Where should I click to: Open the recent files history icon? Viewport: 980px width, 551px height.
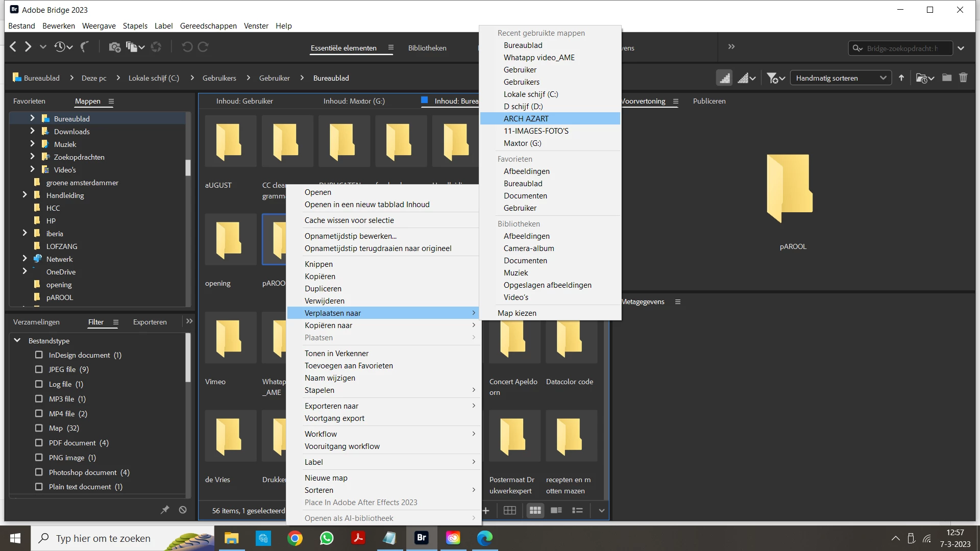click(60, 47)
